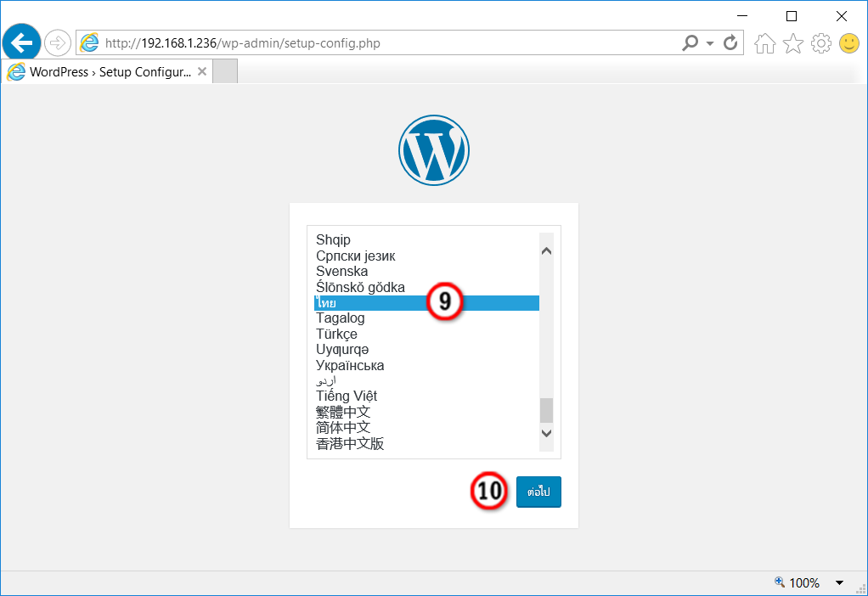Click the magnifier search icon in address bar

690,42
